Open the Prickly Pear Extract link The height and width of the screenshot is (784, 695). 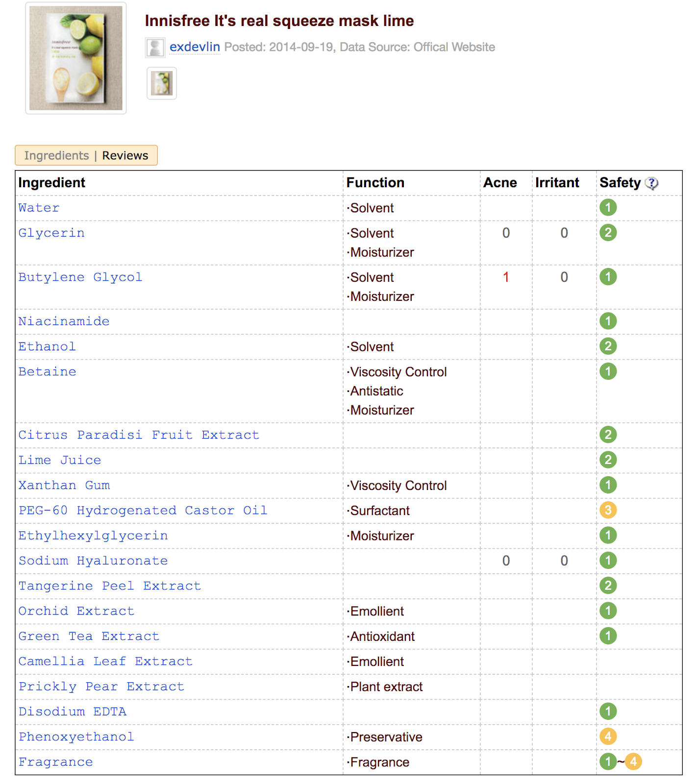point(101,686)
